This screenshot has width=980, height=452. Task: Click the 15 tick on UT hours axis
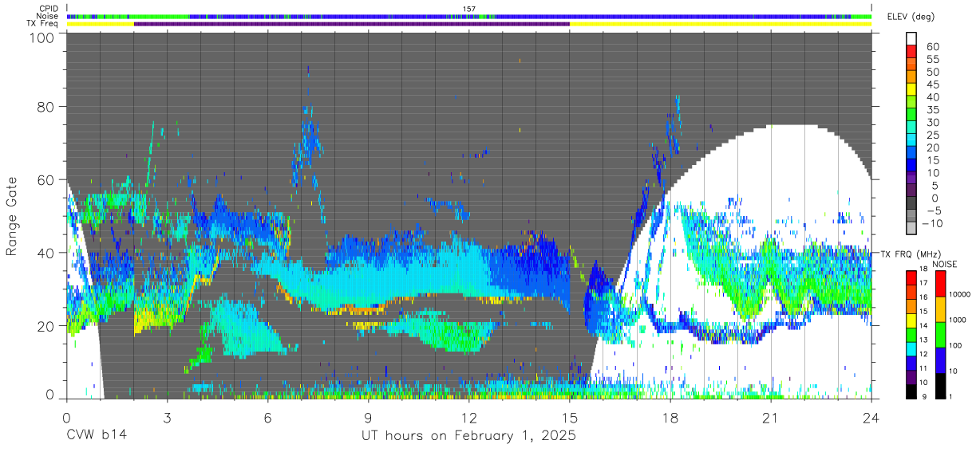pyautogui.click(x=570, y=416)
